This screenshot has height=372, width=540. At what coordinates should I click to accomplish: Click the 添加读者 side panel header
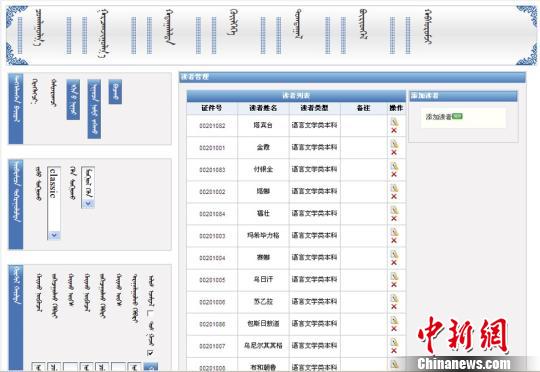pos(463,96)
